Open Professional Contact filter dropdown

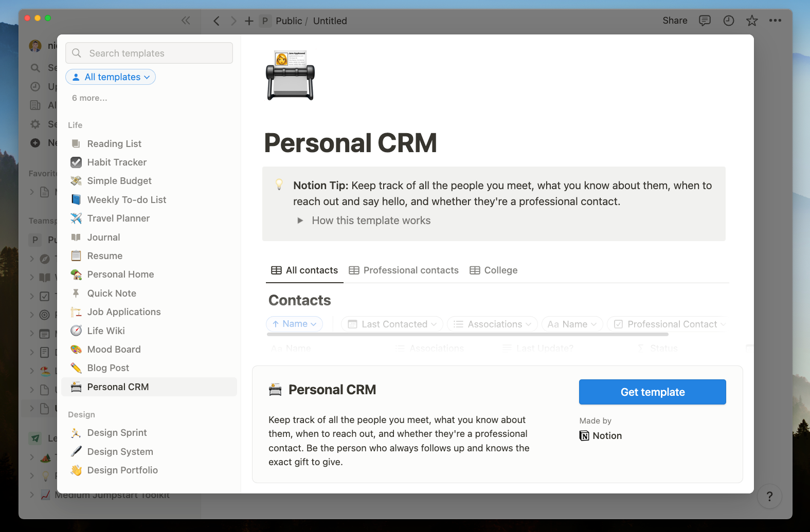[667, 324]
